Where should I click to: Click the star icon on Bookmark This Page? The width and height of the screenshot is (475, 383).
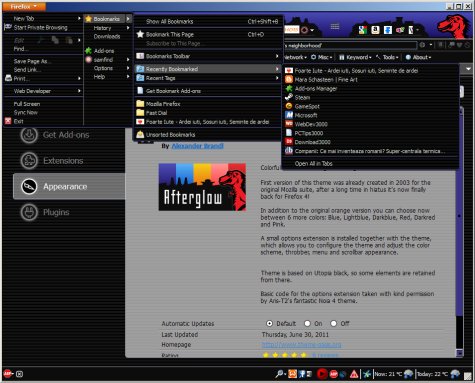tap(140, 34)
